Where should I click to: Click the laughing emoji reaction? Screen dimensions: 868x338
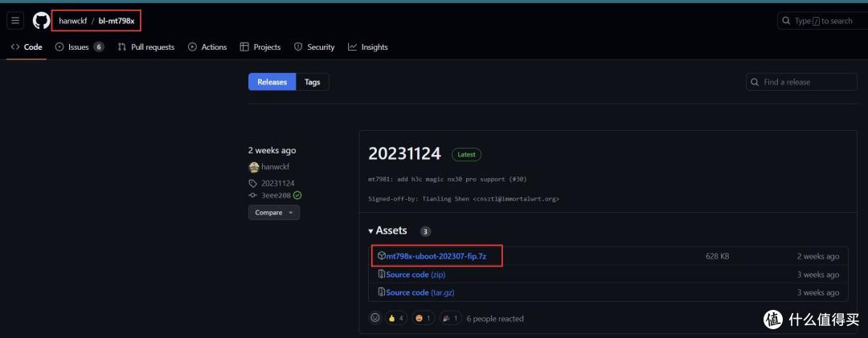click(423, 318)
